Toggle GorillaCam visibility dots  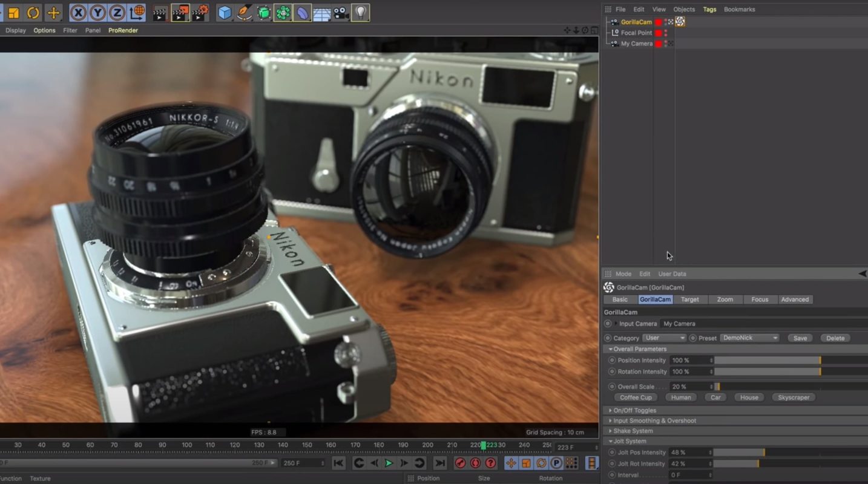point(666,22)
